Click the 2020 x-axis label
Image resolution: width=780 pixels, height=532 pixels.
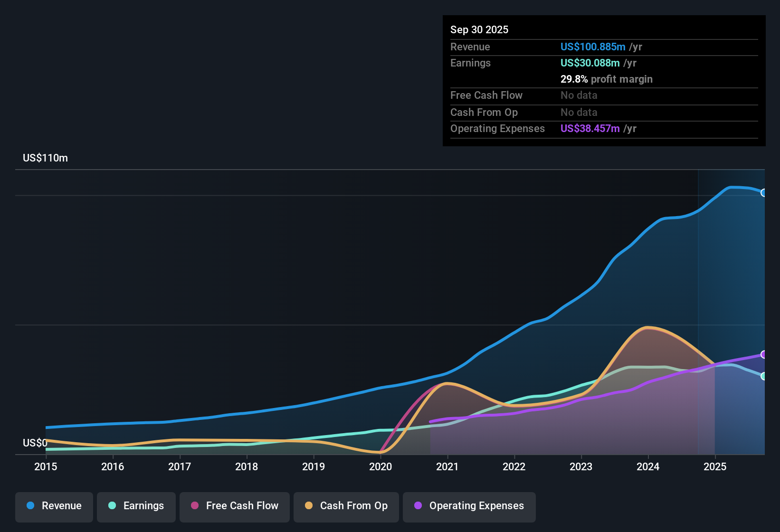[380, 466]
